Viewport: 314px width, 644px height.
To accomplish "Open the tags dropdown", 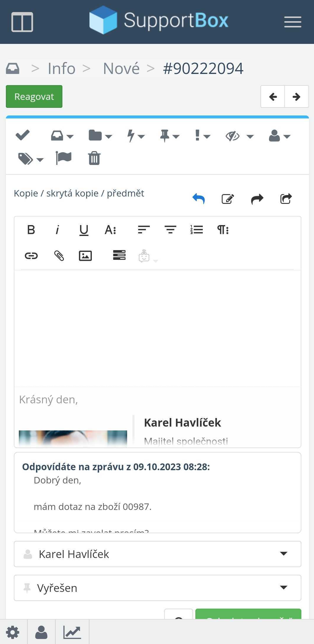I will click(x=31, y=159).
